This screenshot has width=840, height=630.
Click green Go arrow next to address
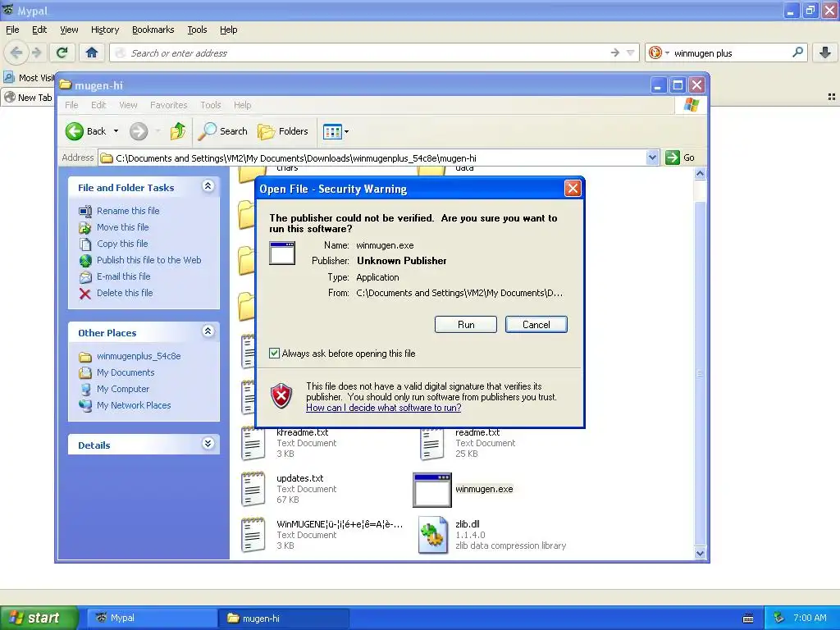[673, 157]
